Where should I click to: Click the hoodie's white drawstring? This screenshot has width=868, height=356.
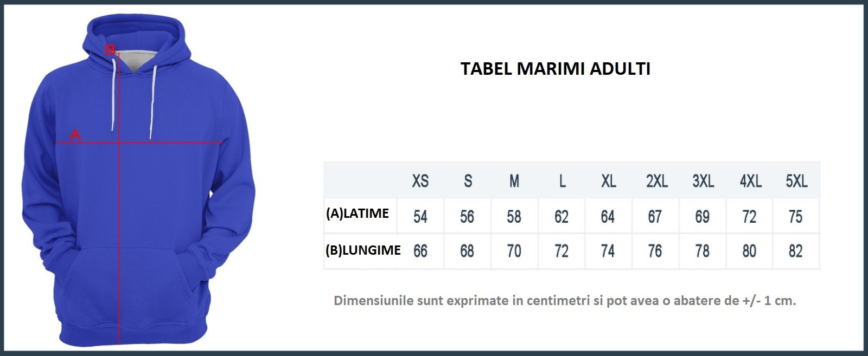[x=152, y=103]
